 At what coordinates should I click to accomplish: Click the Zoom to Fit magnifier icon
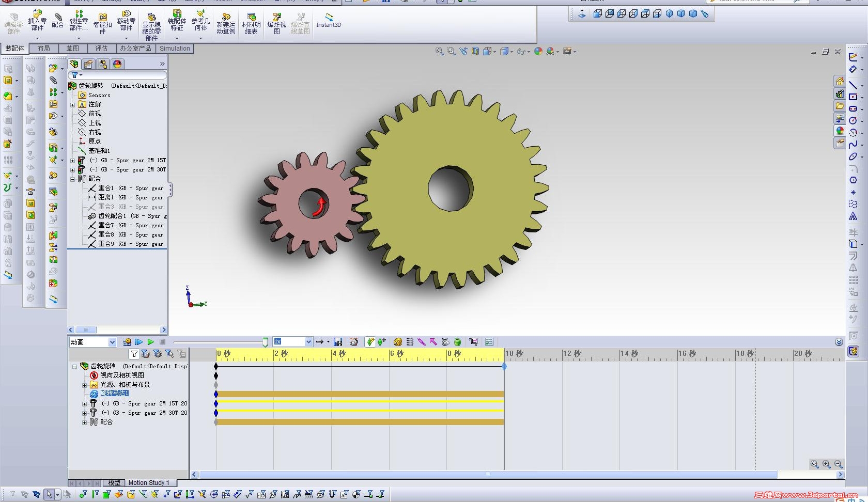pyautogui.click(x=440, y=51)
